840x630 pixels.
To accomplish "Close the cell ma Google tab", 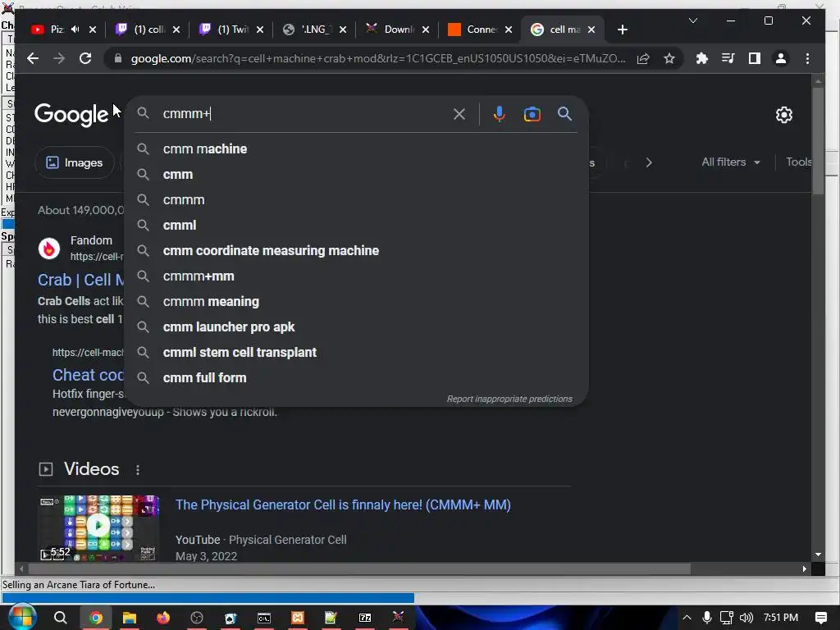I will pos(591,30).
